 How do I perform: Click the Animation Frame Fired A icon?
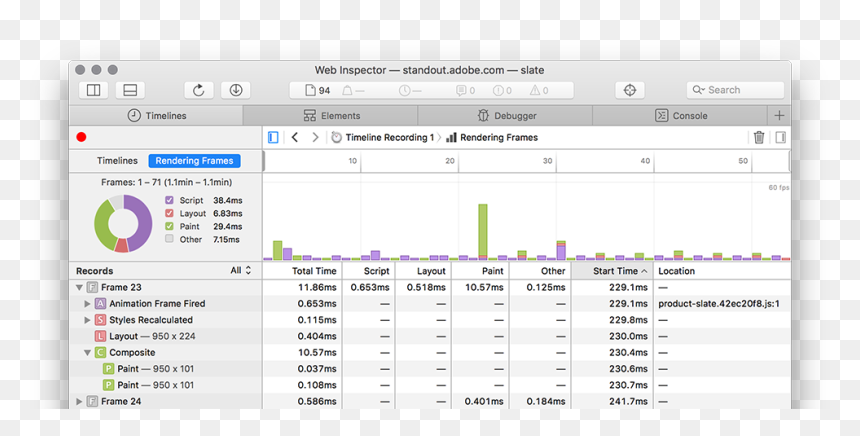tap(100, 303)
